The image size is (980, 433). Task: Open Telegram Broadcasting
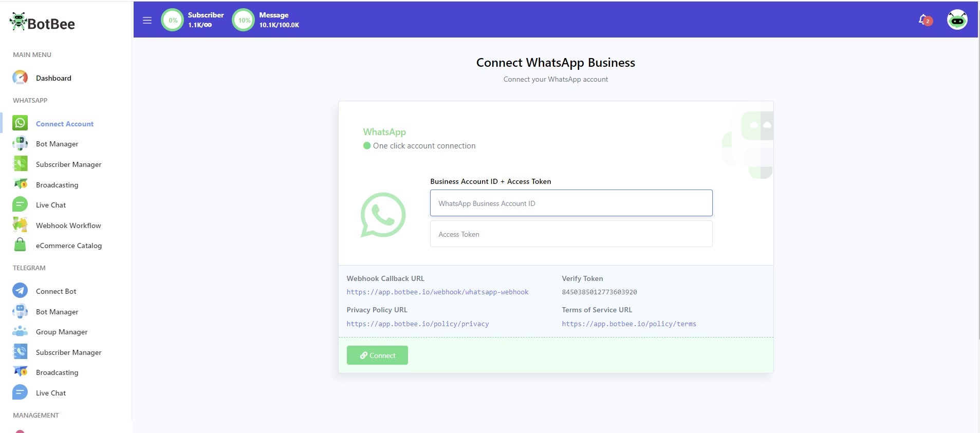(x=57, y=372)
